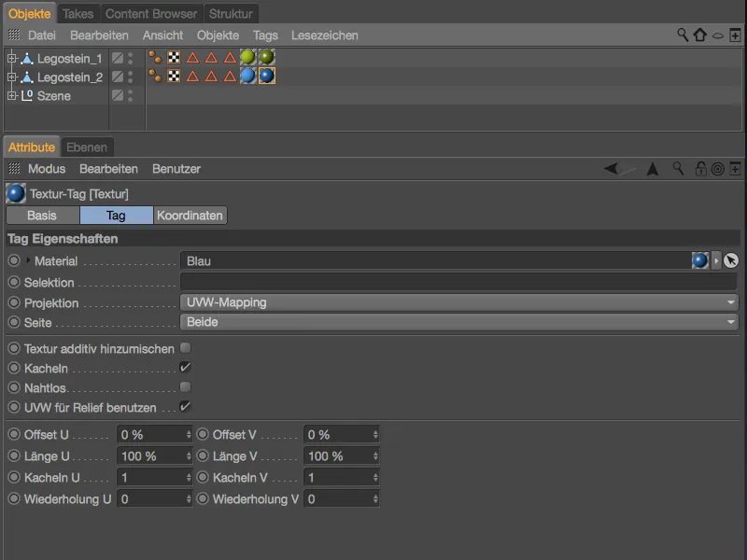Screen dimensions: 747x560
Task: Click the Szene null object icon
Action: click(x=27, y=96)
